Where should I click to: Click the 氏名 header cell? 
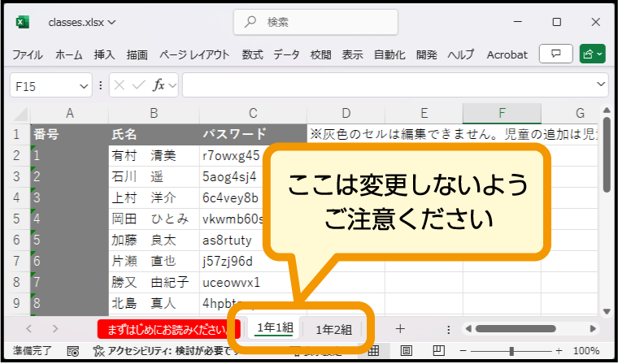pyautogui.click(x=154, y=135)
